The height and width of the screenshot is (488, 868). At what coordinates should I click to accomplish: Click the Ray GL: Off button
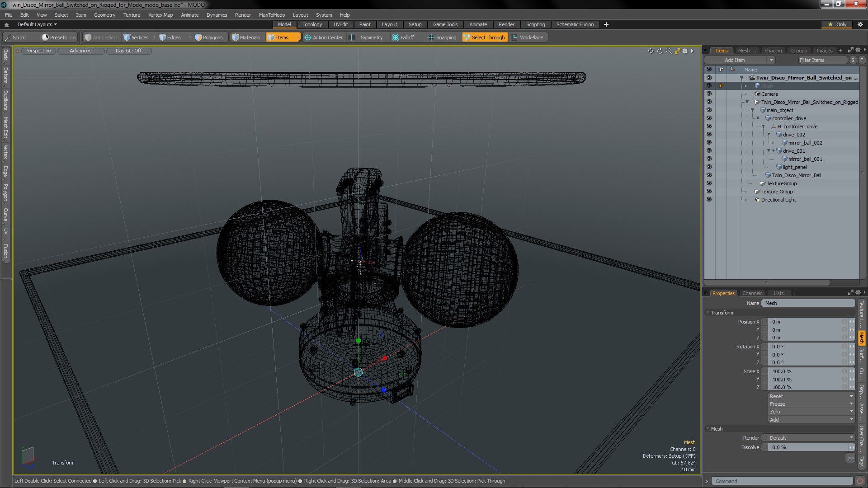click(x=128, y=51)
